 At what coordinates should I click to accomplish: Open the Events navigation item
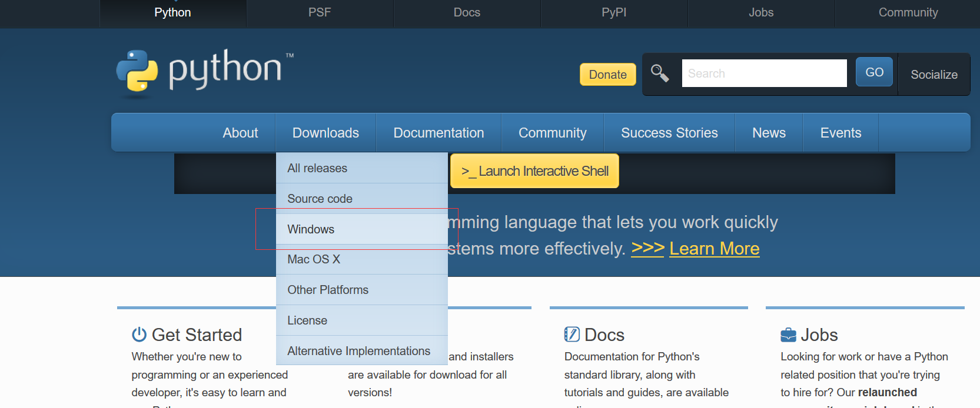(x=841, y=133)
